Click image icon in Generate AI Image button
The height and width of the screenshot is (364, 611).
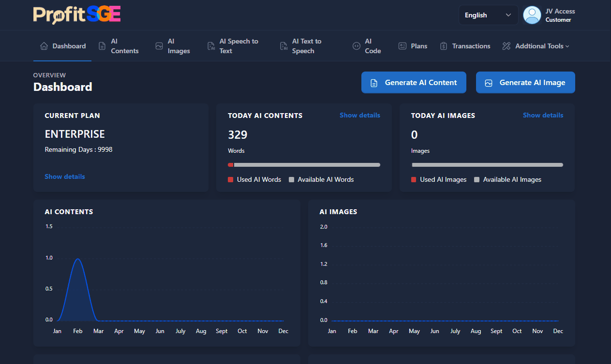point(489,83)
